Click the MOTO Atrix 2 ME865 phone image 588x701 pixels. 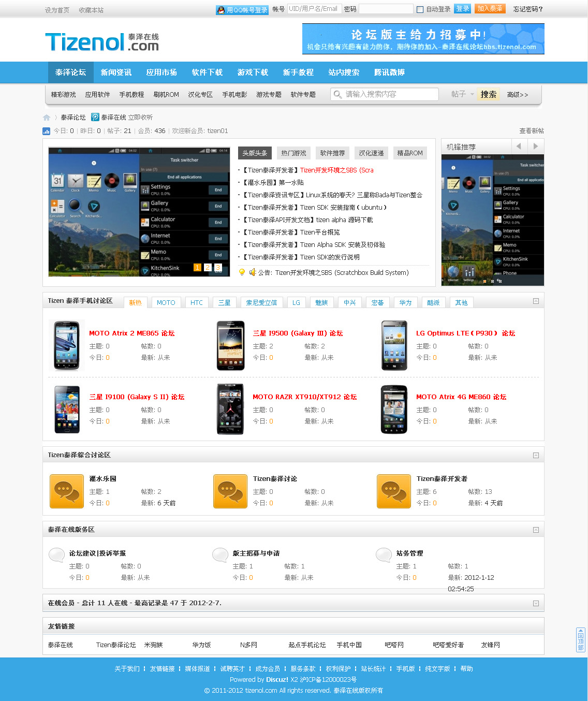coord(67,345)
